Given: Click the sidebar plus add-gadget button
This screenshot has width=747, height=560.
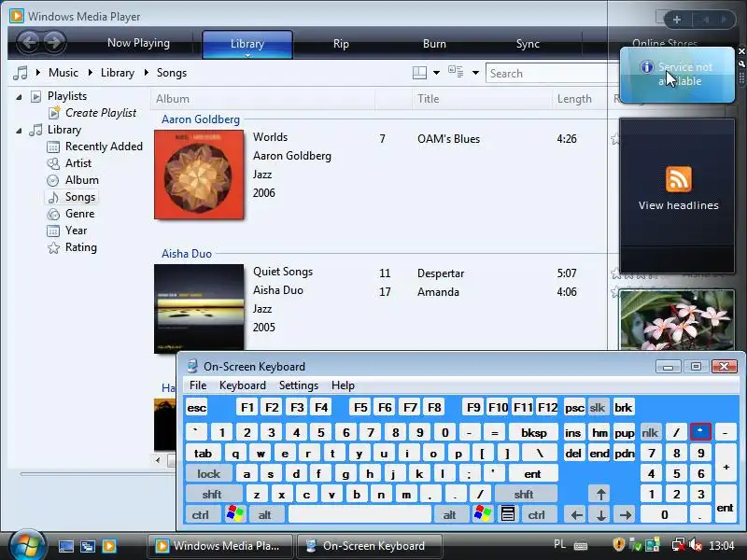Looking at the screenshot, I should point(676,20).
